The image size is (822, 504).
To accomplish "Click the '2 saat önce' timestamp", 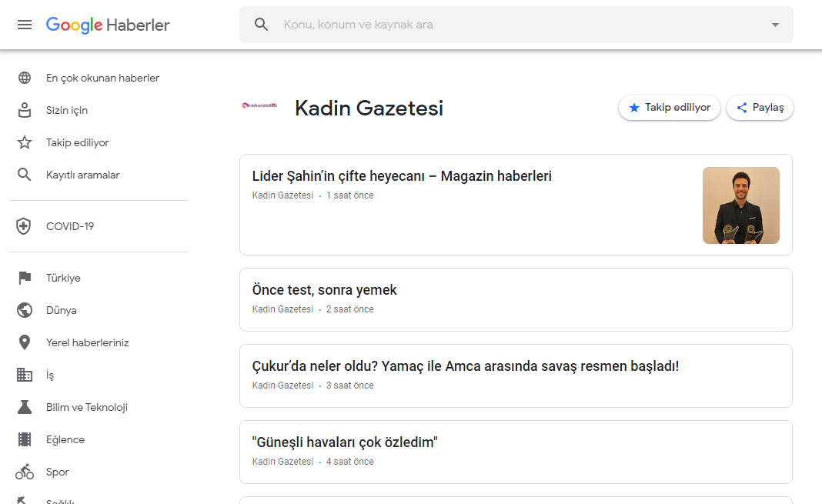I will click(349, 309).
